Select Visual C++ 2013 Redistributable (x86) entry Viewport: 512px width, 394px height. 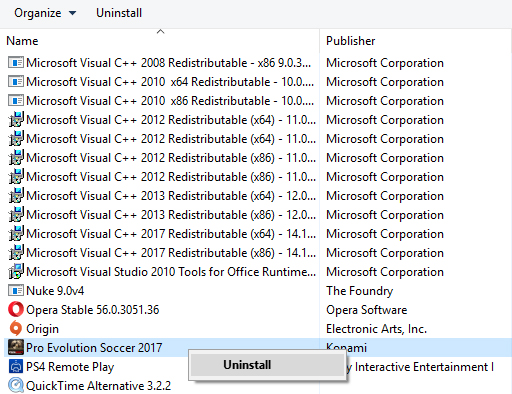[x=171, y=215]
